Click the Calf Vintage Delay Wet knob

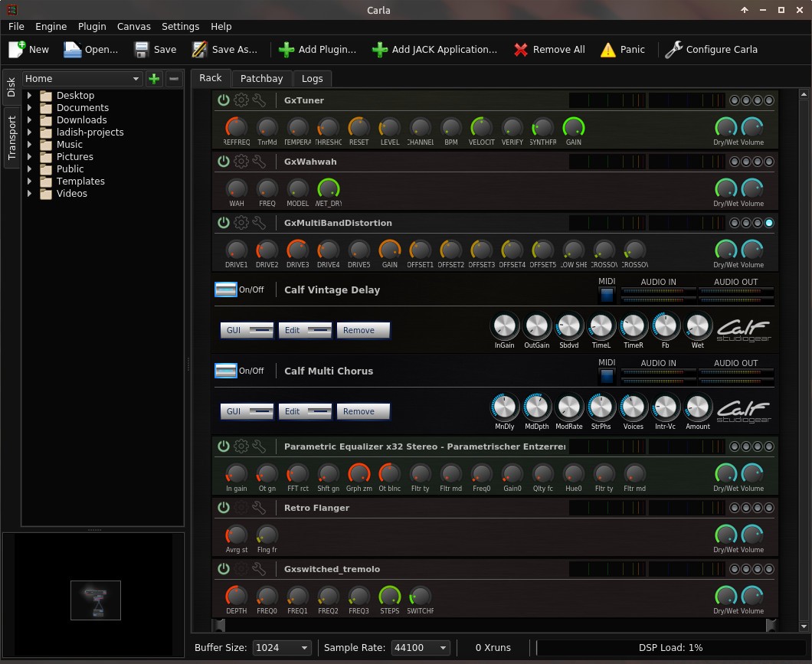[698, 326]
